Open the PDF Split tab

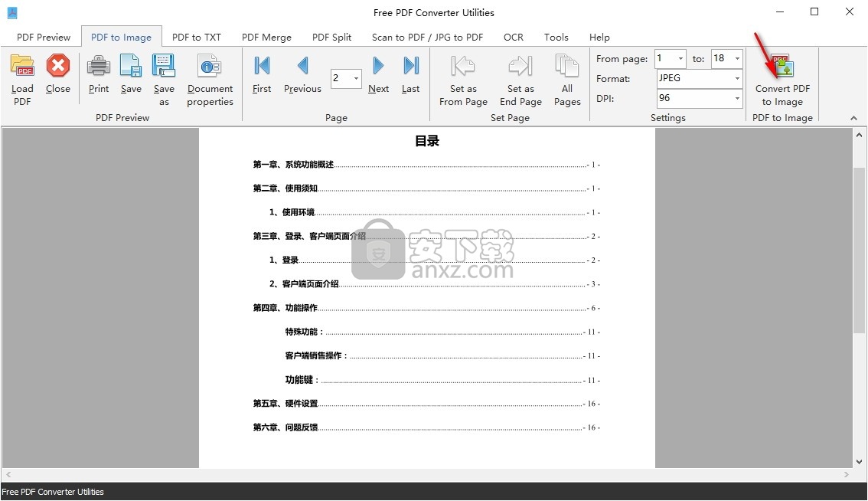pyautogui.click(x=331, y=37)
